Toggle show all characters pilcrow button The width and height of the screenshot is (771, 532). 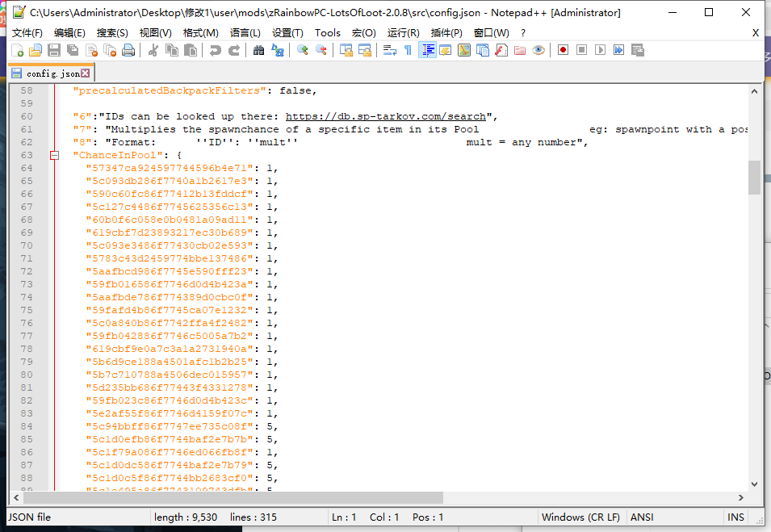pyautogui.click(x=408, y=50)
